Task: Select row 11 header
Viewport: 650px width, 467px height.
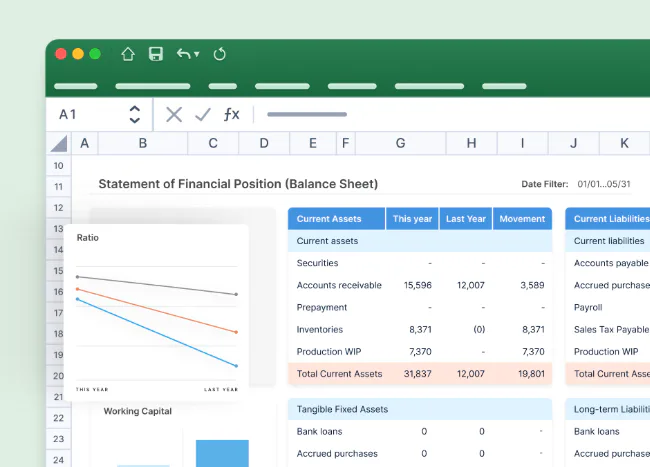Action: (58, 187)
